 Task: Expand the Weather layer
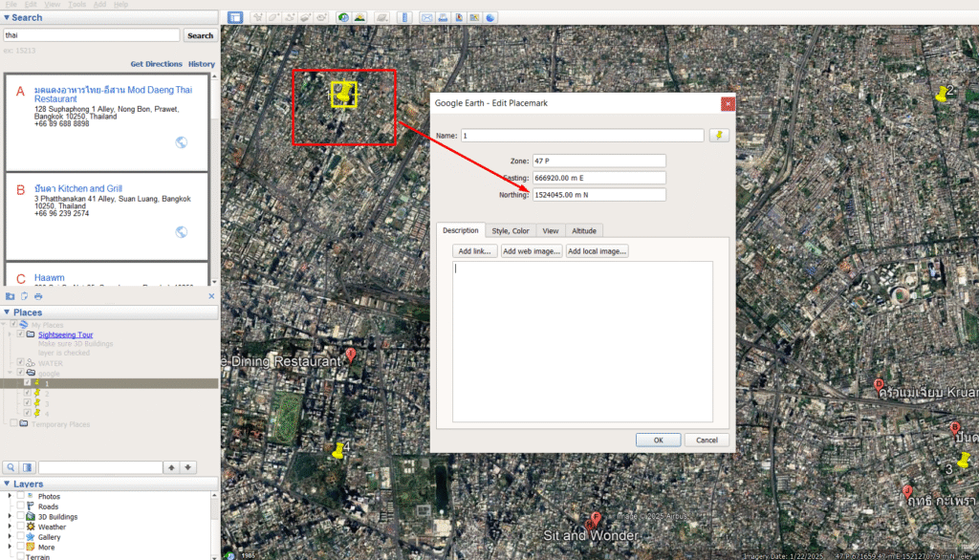10,527
